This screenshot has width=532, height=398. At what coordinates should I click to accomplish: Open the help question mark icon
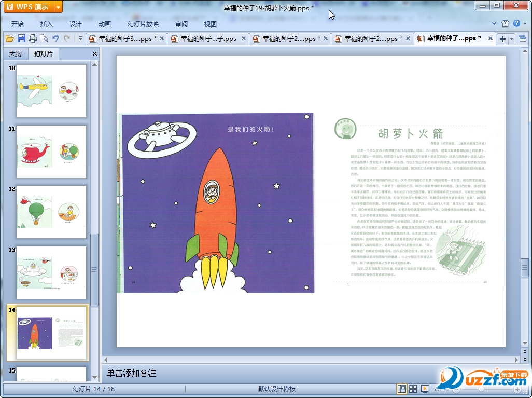click(x=517, y=23)
